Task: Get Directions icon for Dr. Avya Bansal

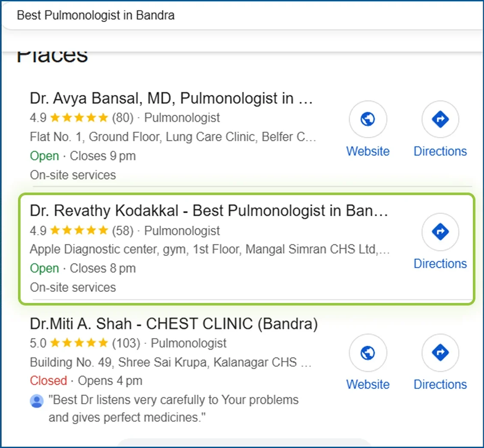Action: pyautogui.click(x=440, y=119)
